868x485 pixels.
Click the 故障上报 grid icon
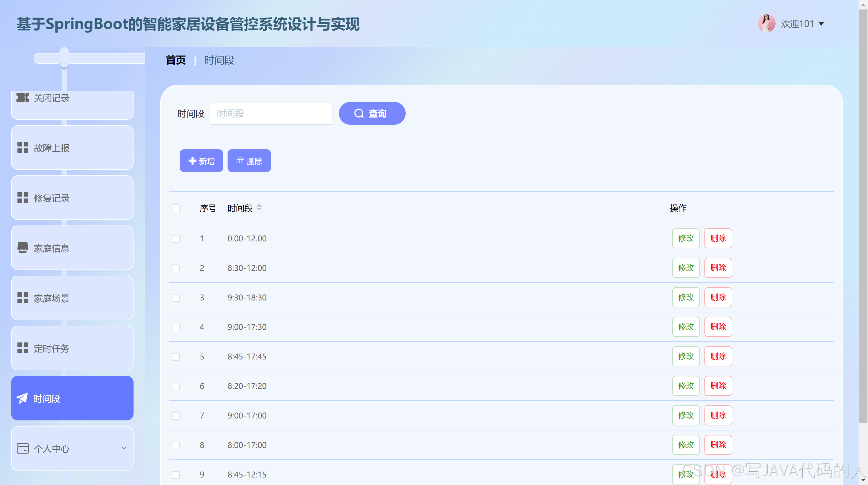click(x=23, y=147)
